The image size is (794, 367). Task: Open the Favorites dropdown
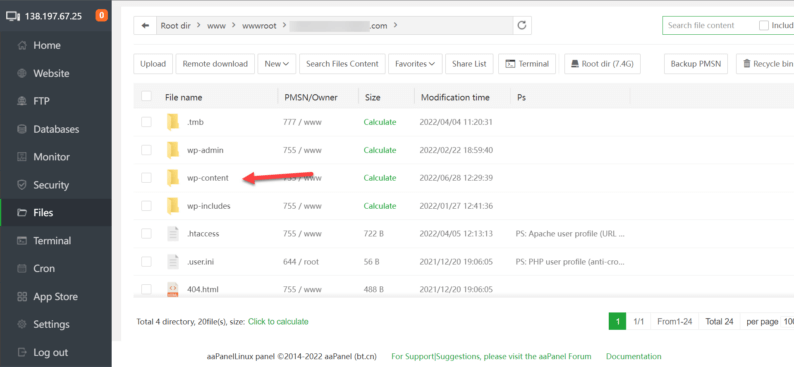(415, 64)
